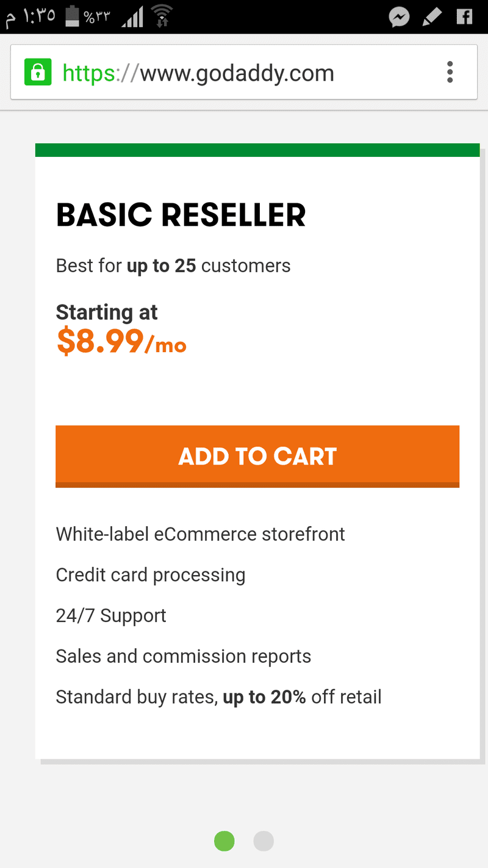
Task: Select the active green carousel dot
Action: [224, 841]
